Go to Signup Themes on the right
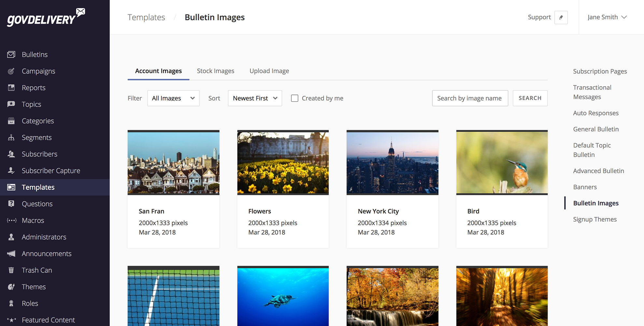Image resolution: width=644 pixels, height=326 pixels. [x=595, y=219]
